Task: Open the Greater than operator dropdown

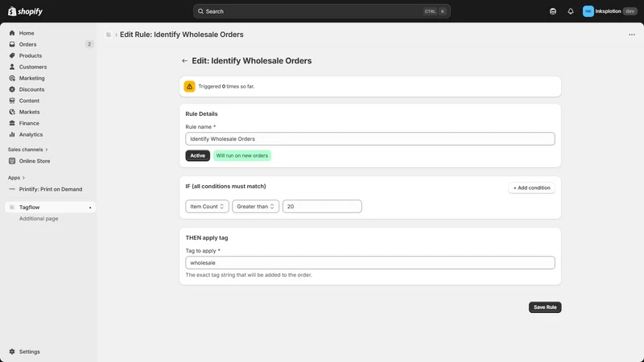Action: (255, 207)
